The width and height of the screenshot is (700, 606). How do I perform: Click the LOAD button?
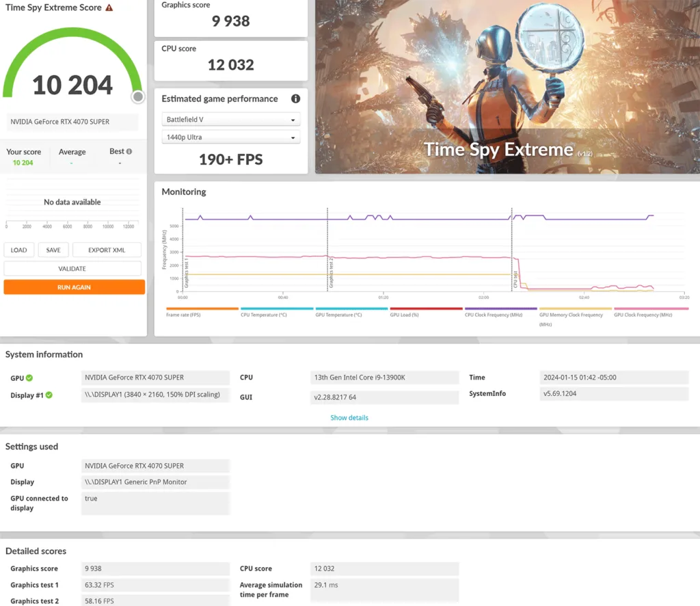[18, 250]
